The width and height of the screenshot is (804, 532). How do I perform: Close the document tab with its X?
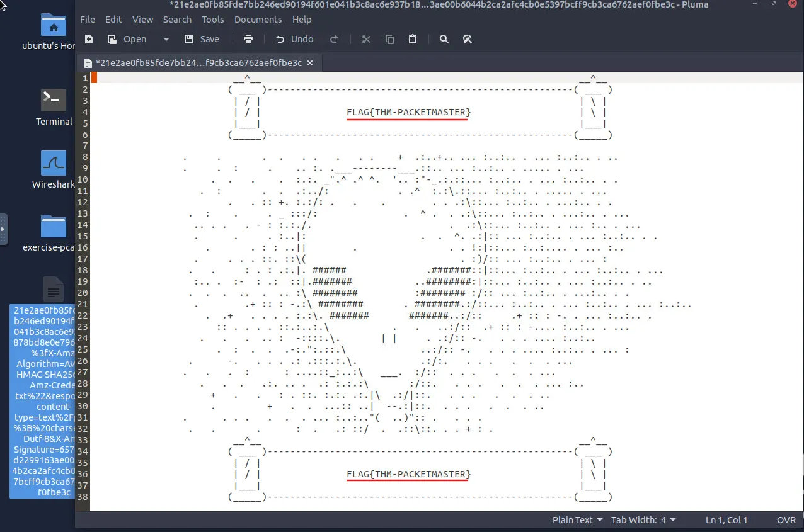click(x=311, y=63)
